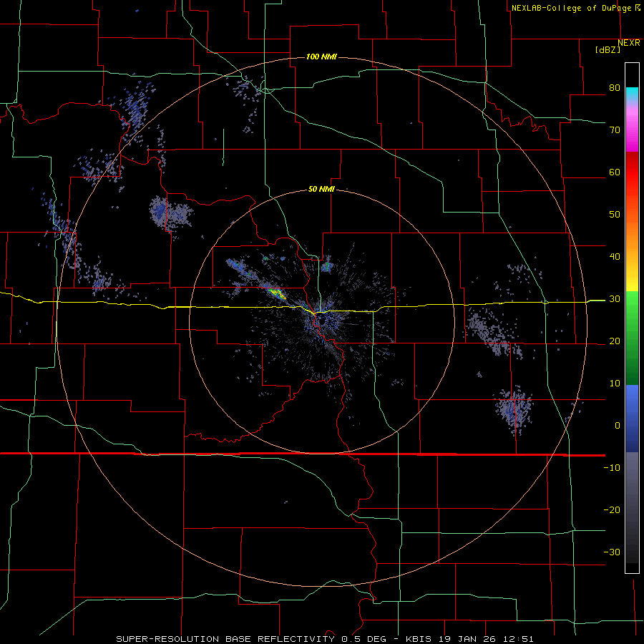This screenshot has width=644, height=644.
Task: Click the 80 dBZ scale label
Action: click(615, 87)
